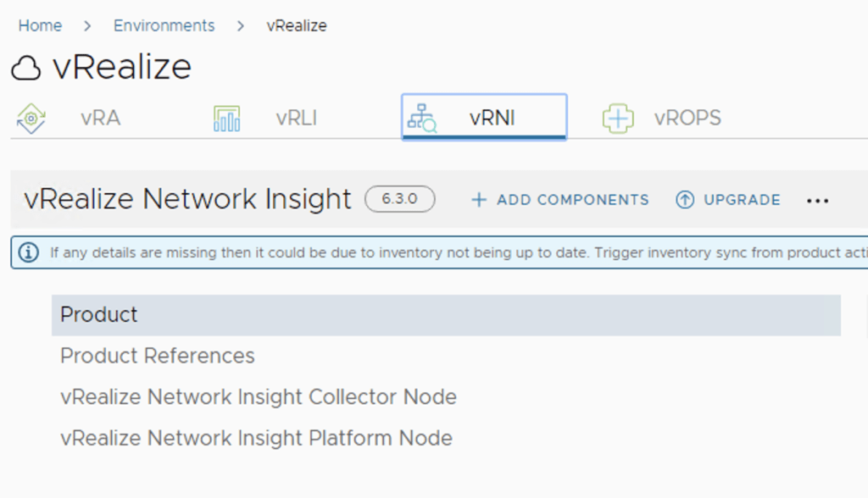Click the vRealize breadcrumb item

[296, 25]
